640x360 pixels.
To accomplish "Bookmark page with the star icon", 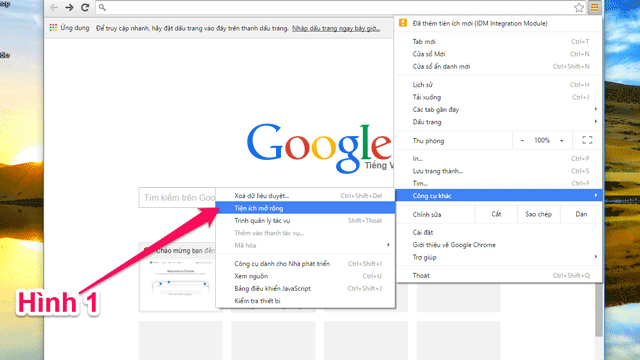I will (x=579, y=7).
